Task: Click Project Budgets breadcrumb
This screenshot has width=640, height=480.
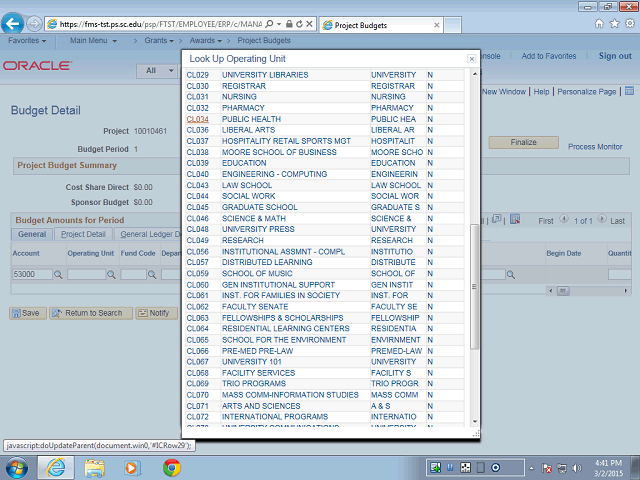Action: point(264,40)
